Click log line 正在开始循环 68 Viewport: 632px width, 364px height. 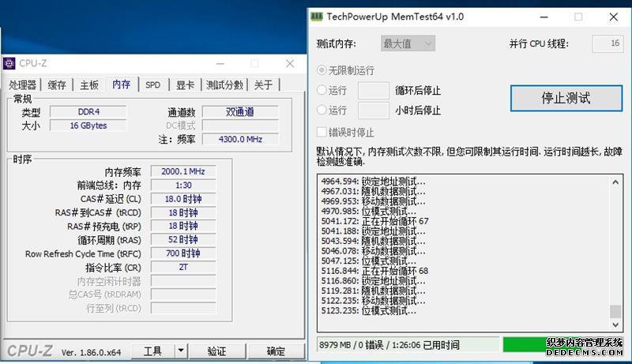point(374,271)
